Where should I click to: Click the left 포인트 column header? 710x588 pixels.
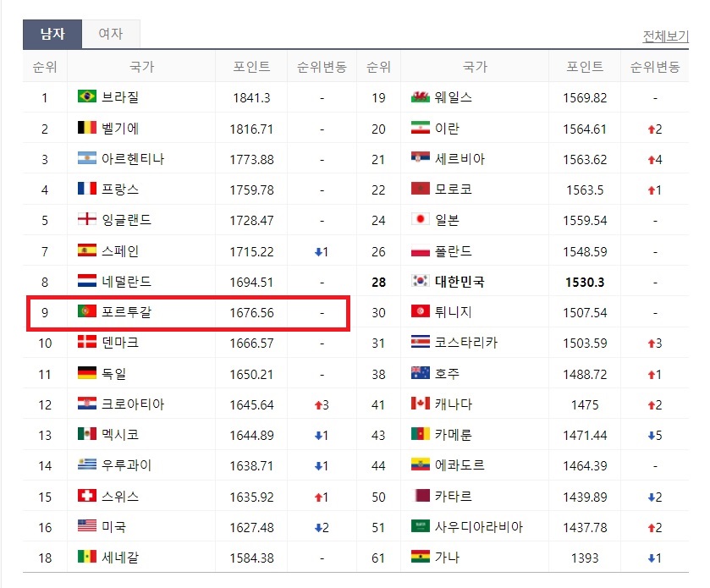tap(252, 67)
